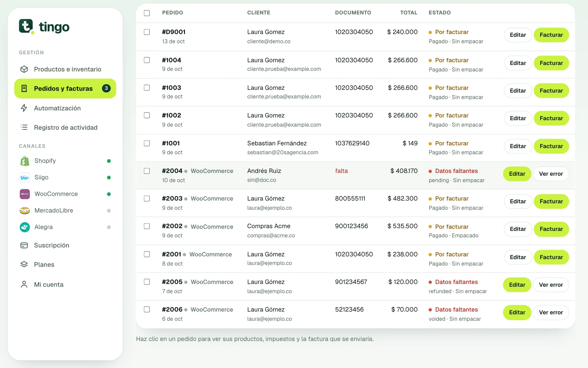
Task: Click Facturar for order #D9001
Action: [x=551, y=35]
